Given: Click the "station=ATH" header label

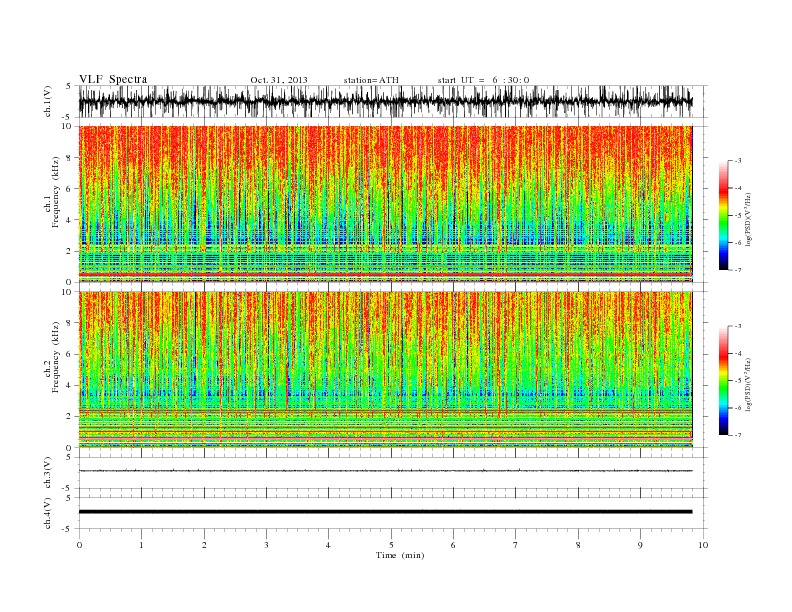Looking at the screenshot, I should (x=371, y=80).
